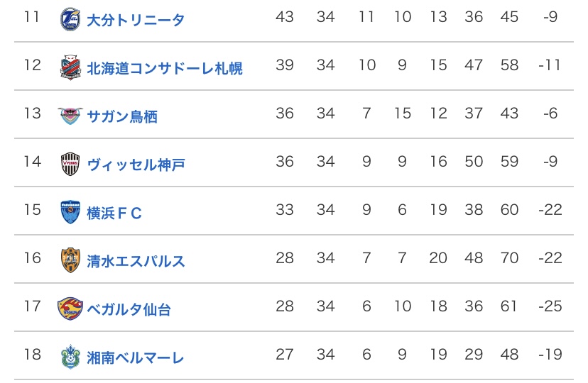Visit the ベガルタ仙台 team page
The height and width of the screenshot is (383, 588).
(129, 309)
